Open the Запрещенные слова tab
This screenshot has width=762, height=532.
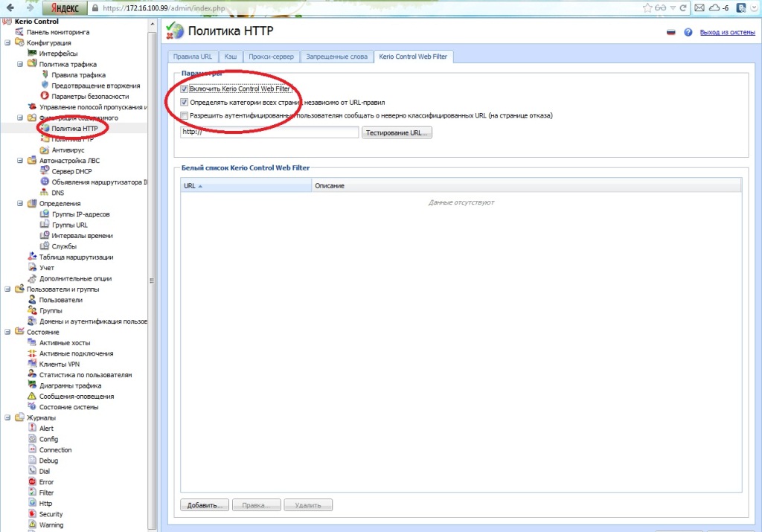click(338, 57)
